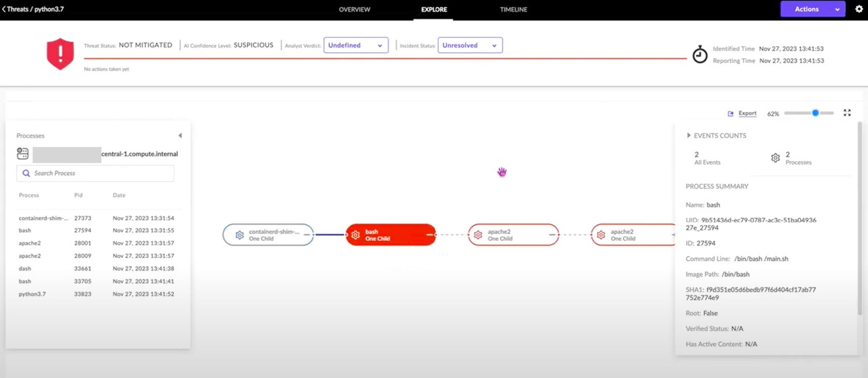Switch to the Overview tab
The image size is (868, 378).
(354, 9)
